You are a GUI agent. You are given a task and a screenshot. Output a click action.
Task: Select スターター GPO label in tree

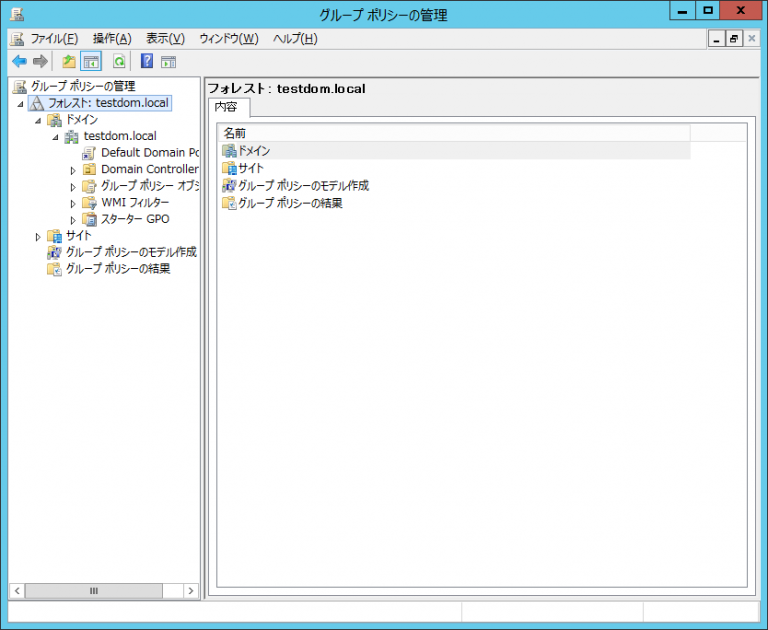[x=135, y=219]
